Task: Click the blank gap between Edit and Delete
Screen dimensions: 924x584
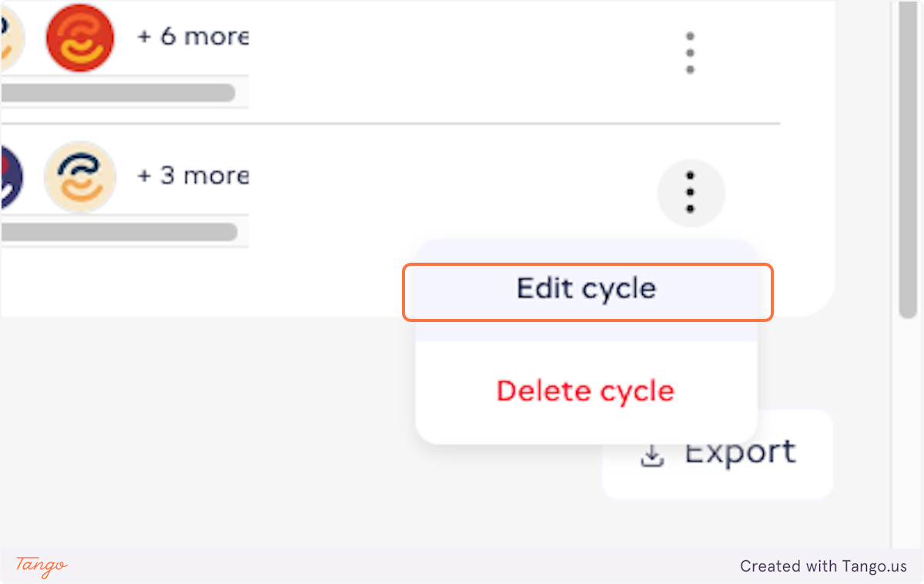Action: point(587,332)
